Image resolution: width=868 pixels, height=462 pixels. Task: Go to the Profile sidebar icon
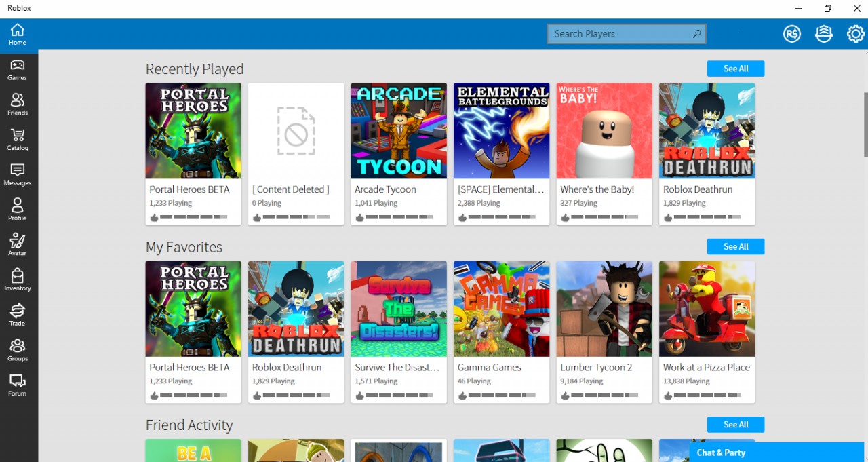point(18,210)
